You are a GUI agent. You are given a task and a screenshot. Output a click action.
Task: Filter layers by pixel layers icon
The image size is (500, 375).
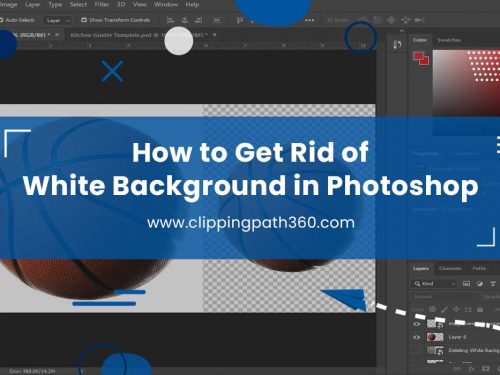tap(466, 284)
